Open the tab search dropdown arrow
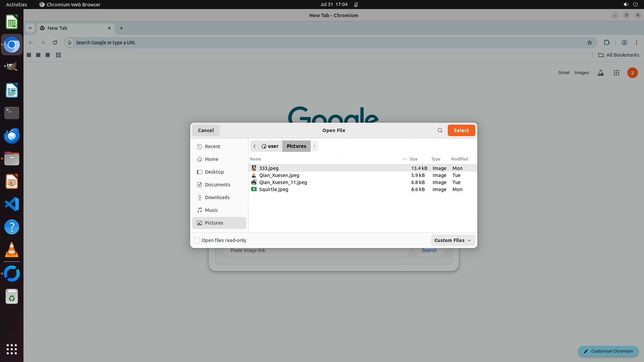Viewport: 644px width, 362px height. 30,28
